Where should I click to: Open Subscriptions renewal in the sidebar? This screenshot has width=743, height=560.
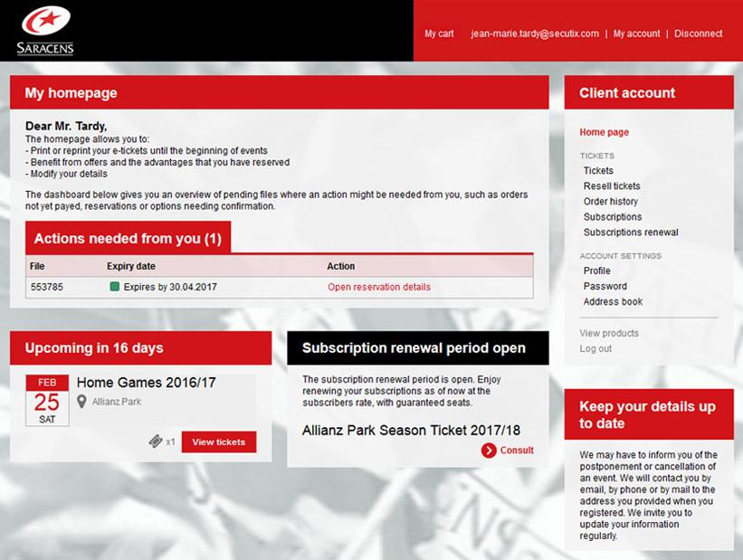[631, 233]
